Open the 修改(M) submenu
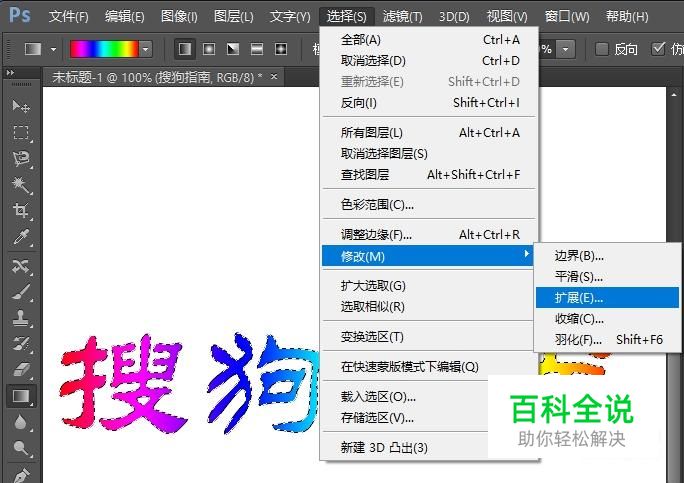This screenshot has width=684, height=483. click(x=428, y=256)
